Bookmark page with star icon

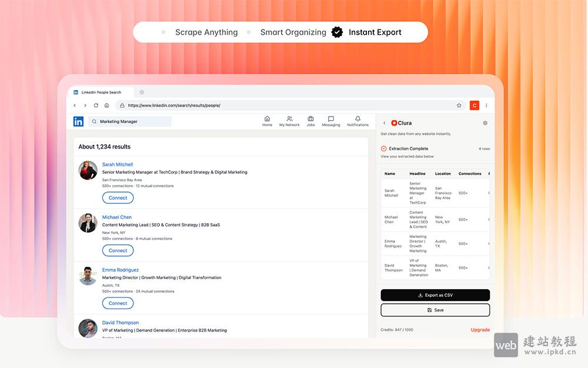pyautogui.click(x=459, y=105)
